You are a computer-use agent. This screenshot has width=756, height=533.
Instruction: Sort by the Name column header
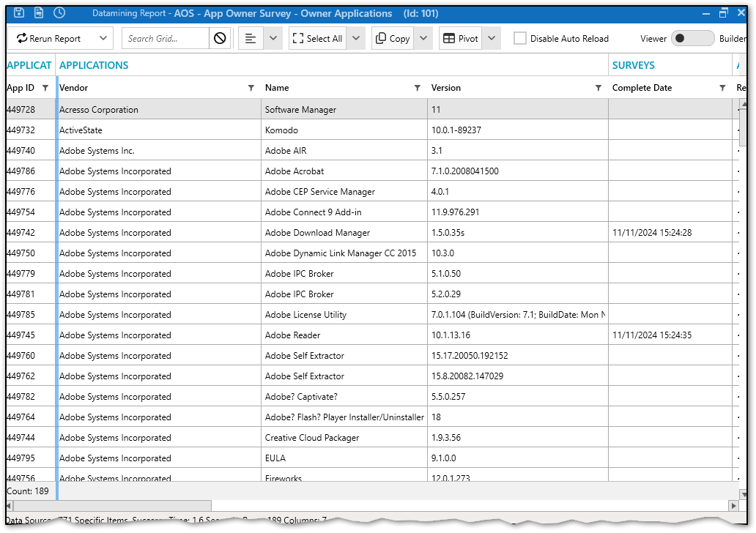[x=277, y=88]
